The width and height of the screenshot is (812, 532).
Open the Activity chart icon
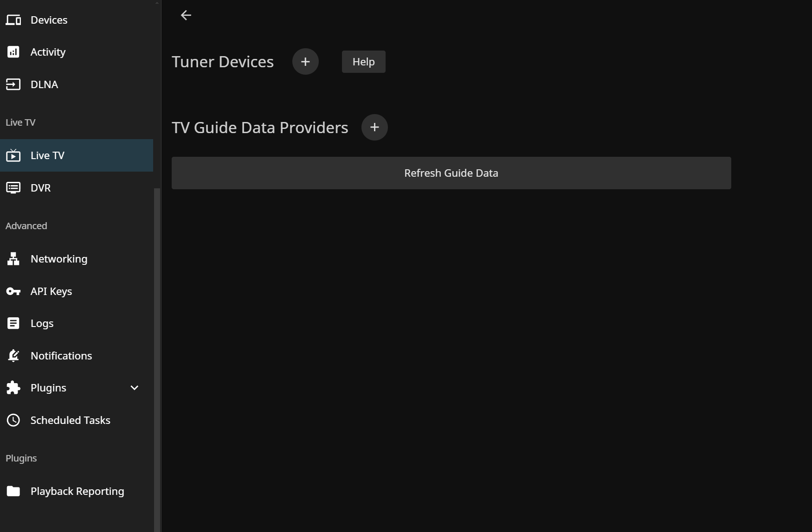(13, 52)
